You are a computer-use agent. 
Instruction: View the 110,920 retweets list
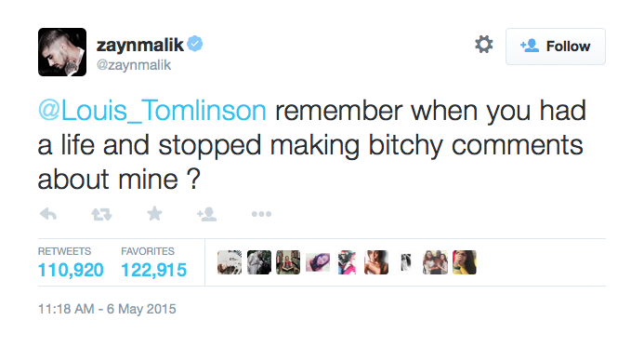point(71,270)
